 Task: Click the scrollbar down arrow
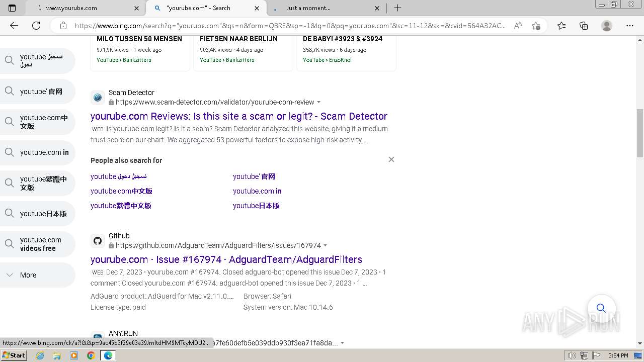(x=640, y=343)
